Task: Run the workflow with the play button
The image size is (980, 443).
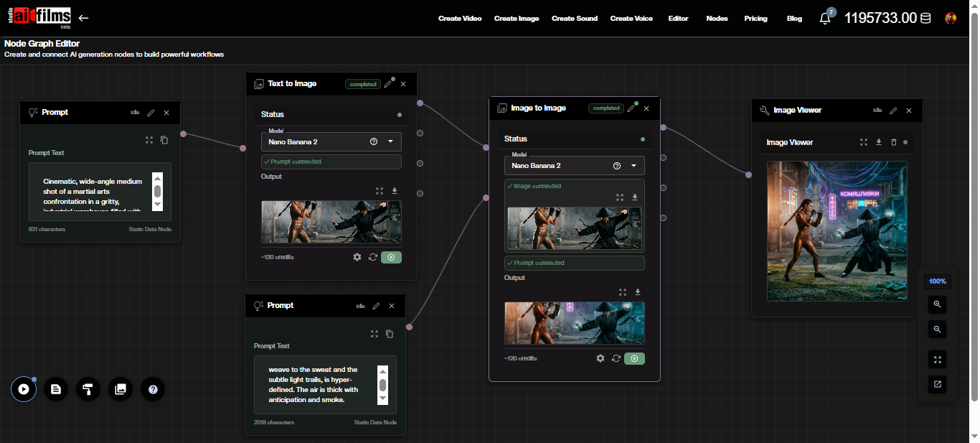Action: tap(24, 389)
